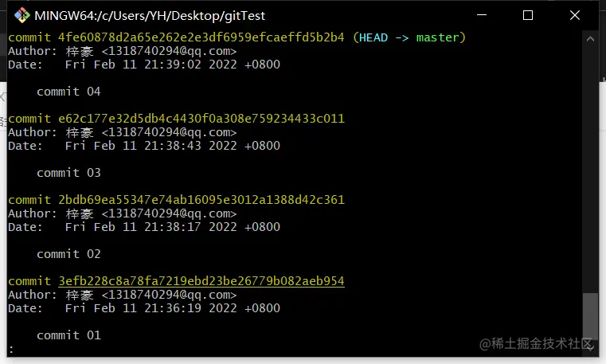
Task: Click the HEAD pointer label
Action: pos(373,37)
